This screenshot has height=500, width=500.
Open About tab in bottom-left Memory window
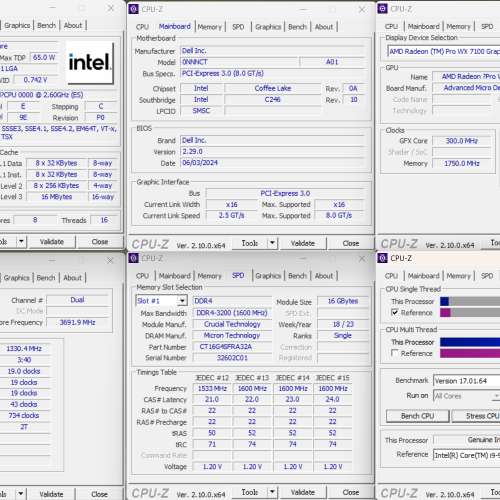72,278
